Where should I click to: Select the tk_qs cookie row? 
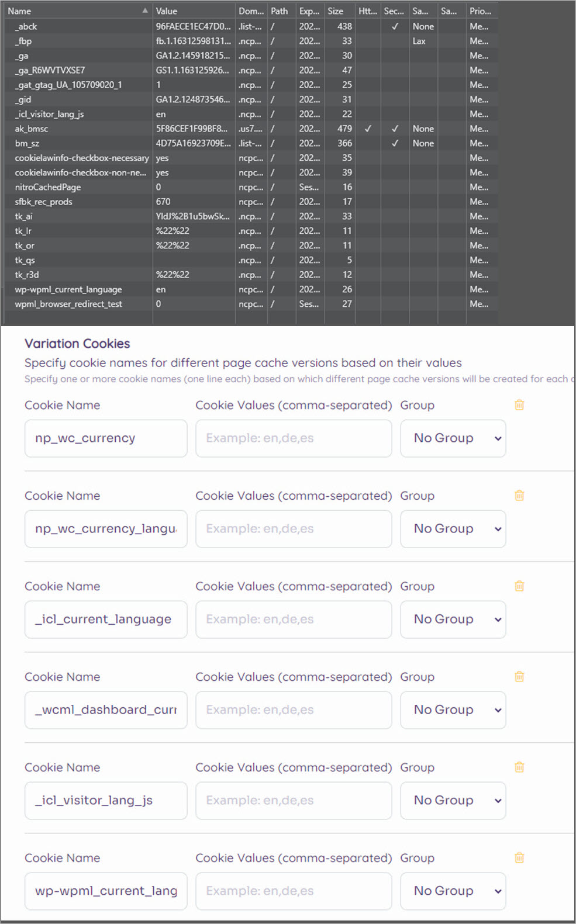pos(251,260)
